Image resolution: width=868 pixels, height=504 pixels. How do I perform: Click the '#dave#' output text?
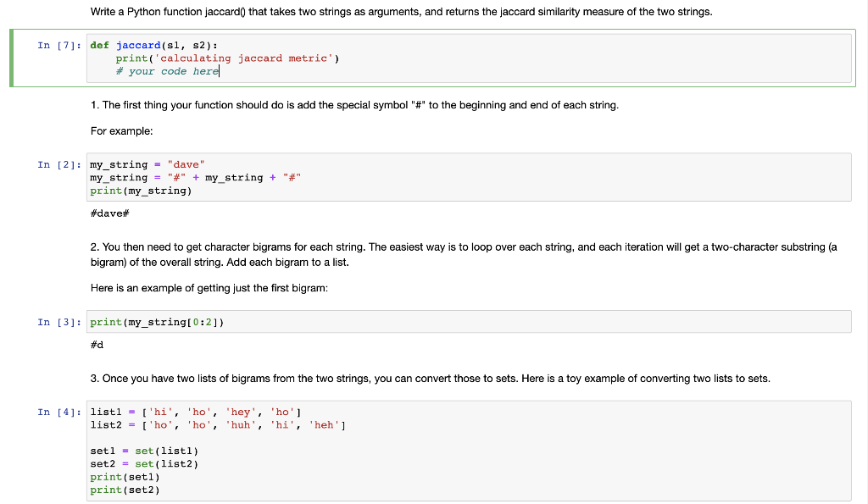109,213
